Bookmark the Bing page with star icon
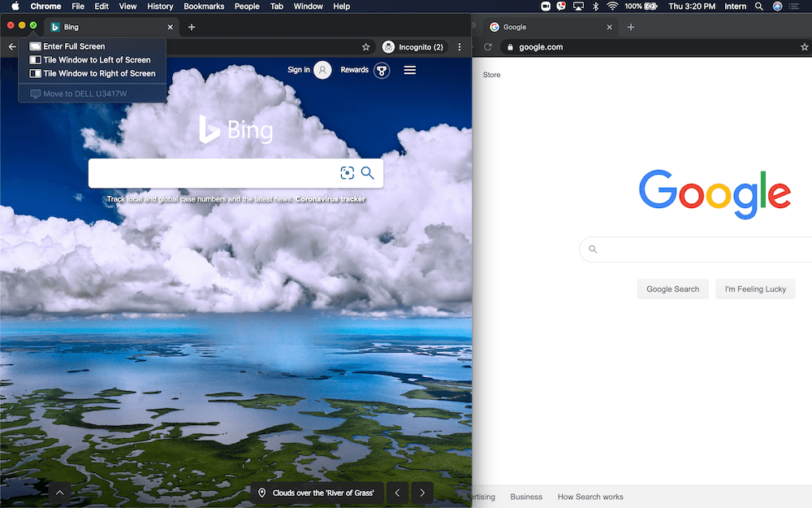 pyautogui.click(x=365, y=46)
